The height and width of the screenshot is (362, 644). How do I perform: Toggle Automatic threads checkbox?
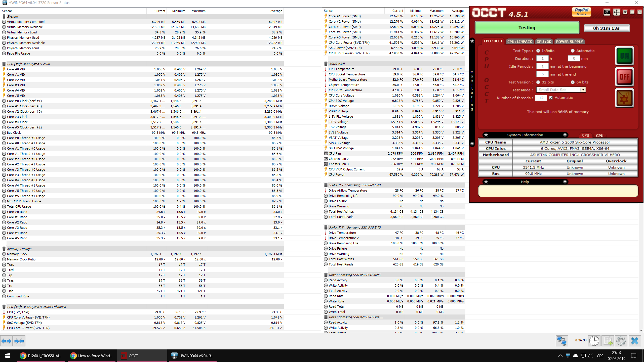(x=551, y=98)
